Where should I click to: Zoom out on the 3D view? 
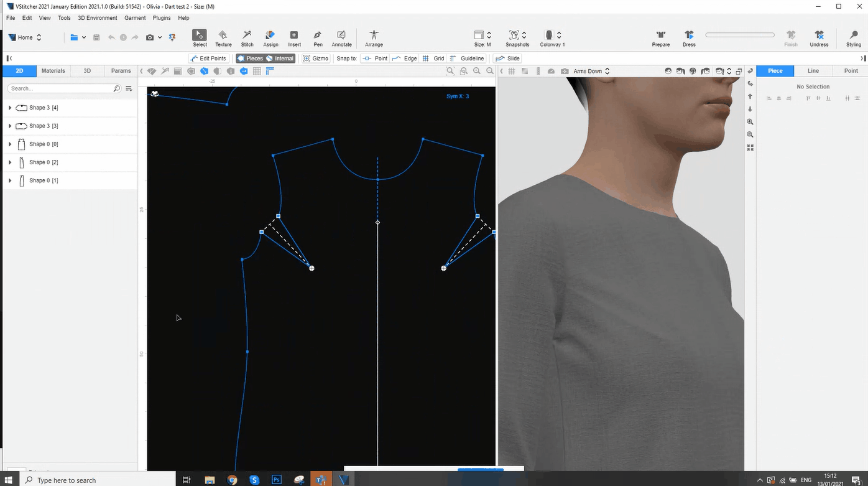click(x=750, y=134)
